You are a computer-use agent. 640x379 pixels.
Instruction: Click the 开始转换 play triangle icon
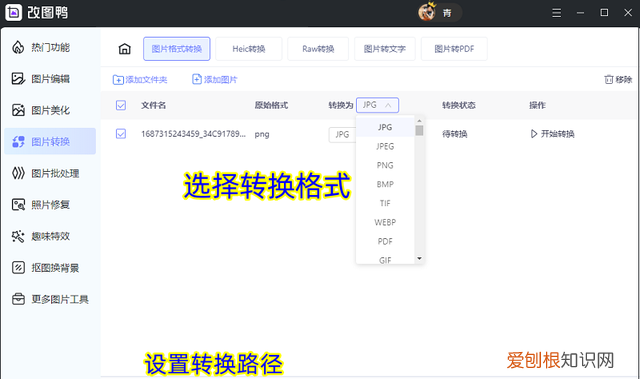point(533,134)
